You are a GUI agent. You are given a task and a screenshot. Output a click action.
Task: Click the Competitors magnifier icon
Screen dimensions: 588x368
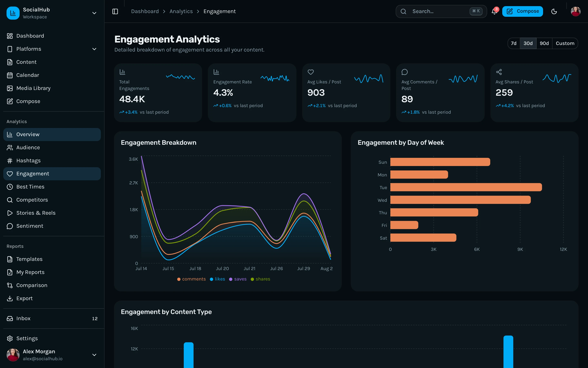[x=10, y=200]
